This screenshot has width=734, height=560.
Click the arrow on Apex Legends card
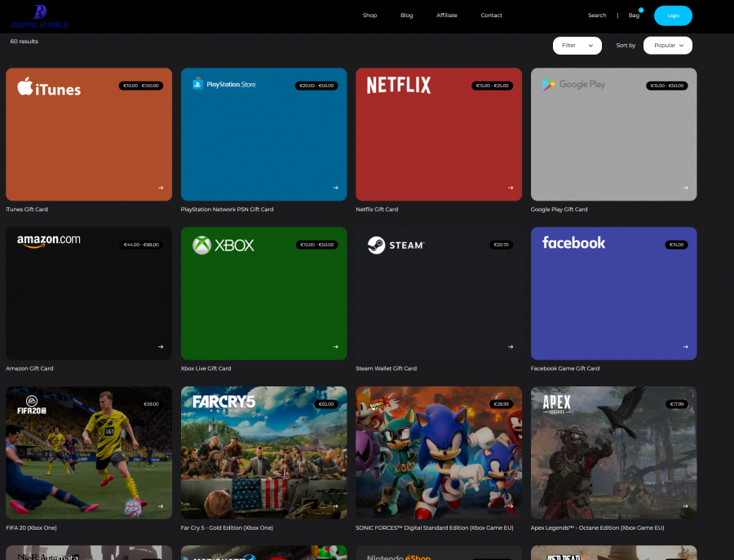pos(685,506)
